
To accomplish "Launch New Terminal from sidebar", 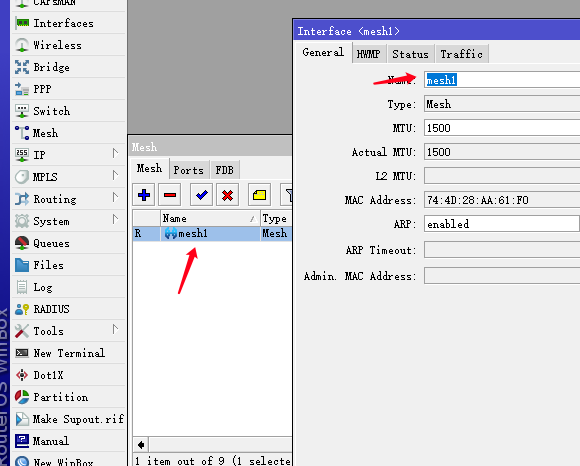I will coord(69,353).
